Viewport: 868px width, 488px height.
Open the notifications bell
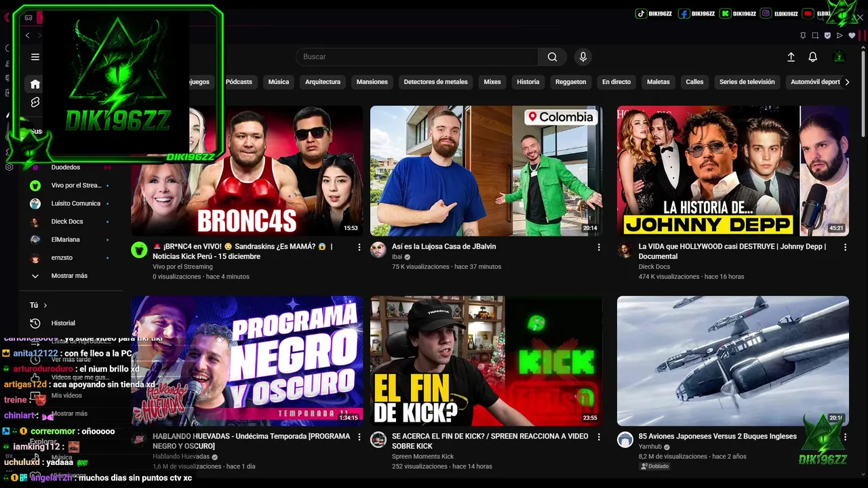tap(812, 57)
